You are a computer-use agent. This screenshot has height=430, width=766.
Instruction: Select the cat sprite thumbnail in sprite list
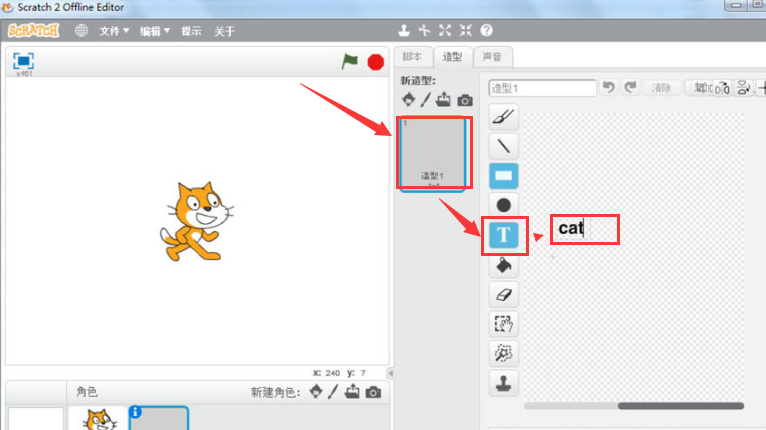[98, 418]
